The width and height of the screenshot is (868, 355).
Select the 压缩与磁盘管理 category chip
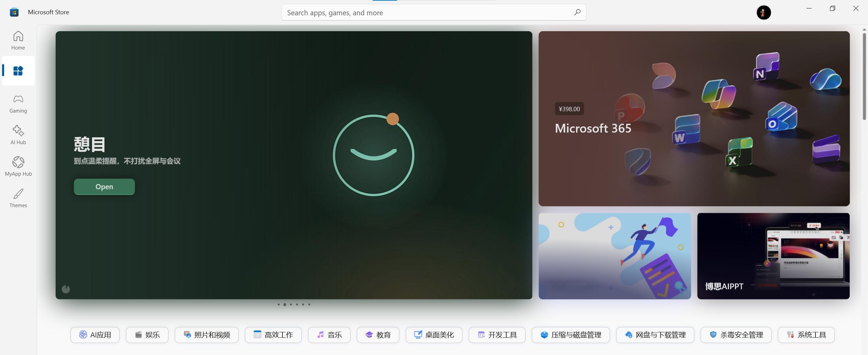[571, 335]
